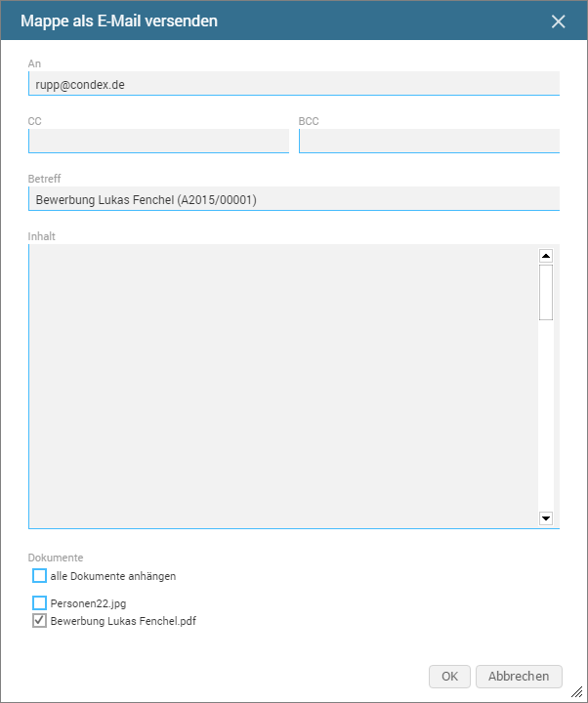
Task: Click the An recipient field with rupp@condex.de
Action: click(293, 84)
